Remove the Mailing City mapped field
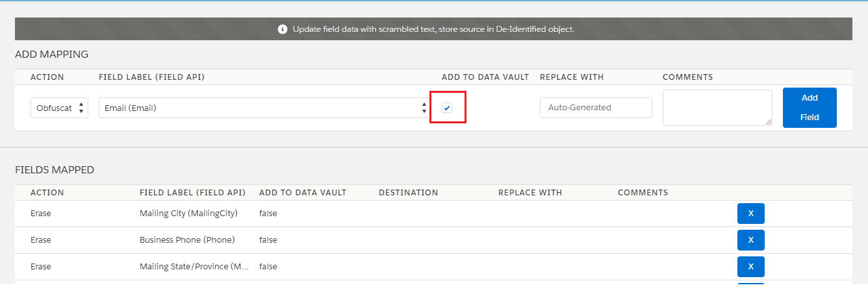The height and width of the screenshot is (307, 868). [x=750, y=214]
